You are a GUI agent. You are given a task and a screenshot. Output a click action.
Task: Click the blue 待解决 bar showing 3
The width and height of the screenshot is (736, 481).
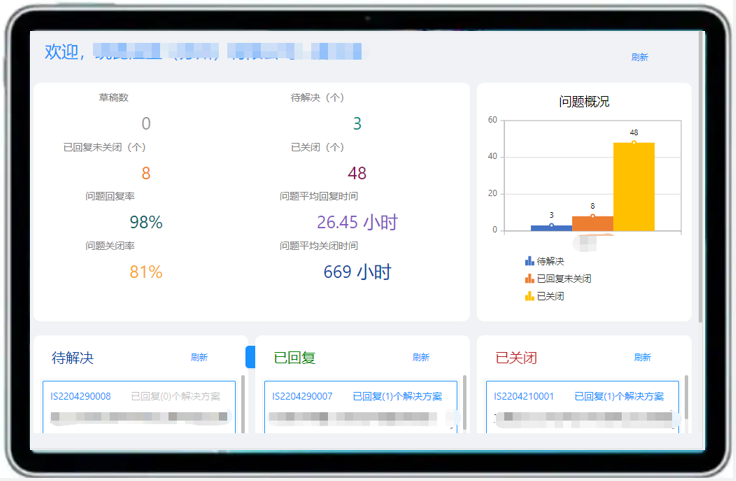tap(551, 228)
